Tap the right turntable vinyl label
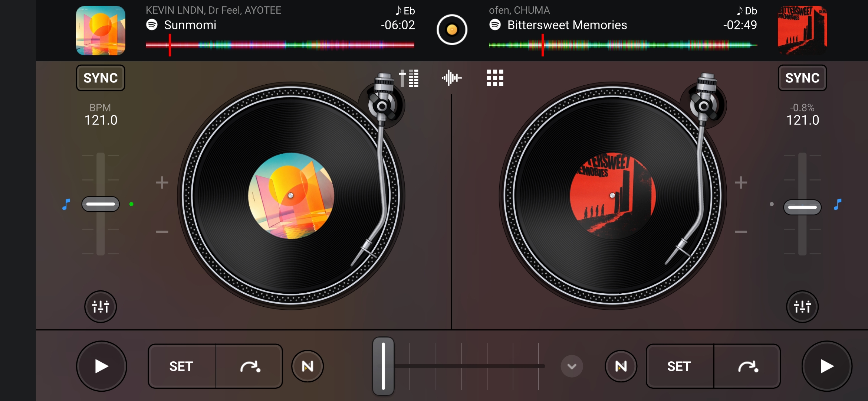 click(613, 196)
